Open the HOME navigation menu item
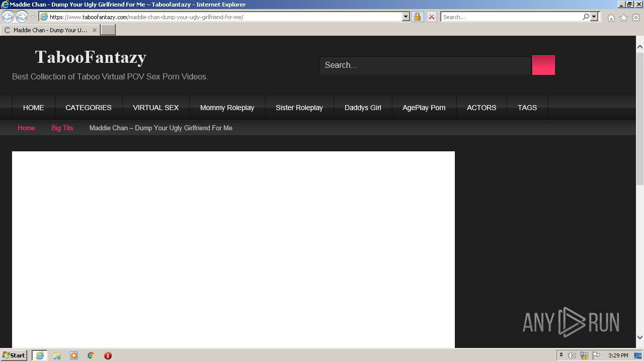 coord(34,108)
